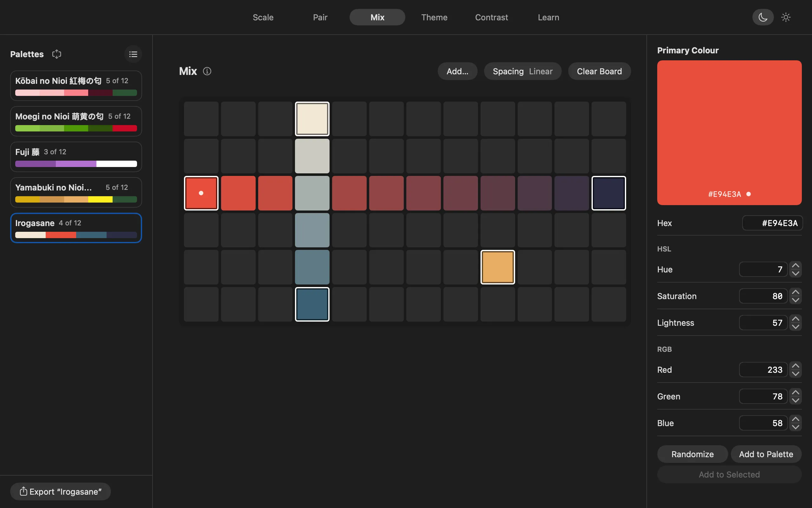Decrease Green value with down arrow
The image size is (812, 508).
click(x=796, y=400)
